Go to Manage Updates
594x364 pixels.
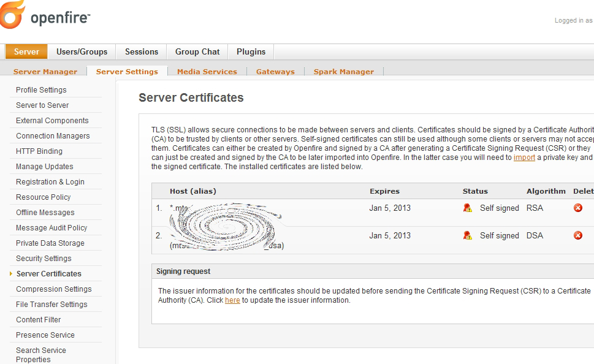point(45,167)
